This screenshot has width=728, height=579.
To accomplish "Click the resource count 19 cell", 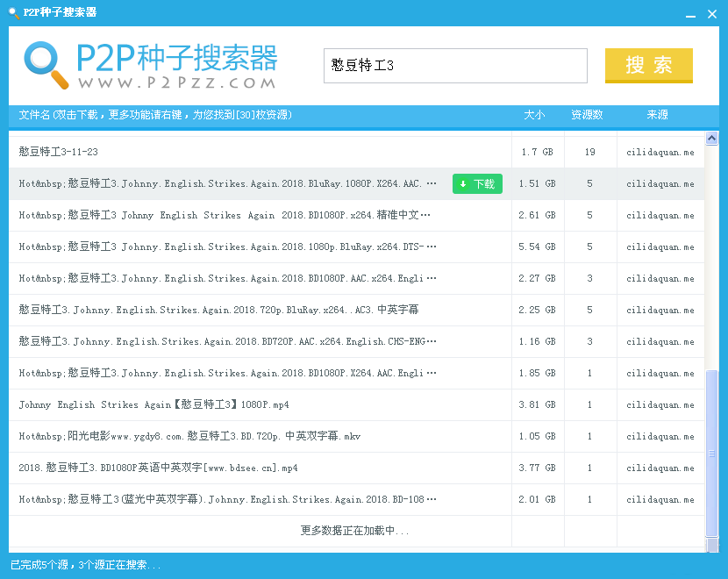I will (x=590, y=152).
